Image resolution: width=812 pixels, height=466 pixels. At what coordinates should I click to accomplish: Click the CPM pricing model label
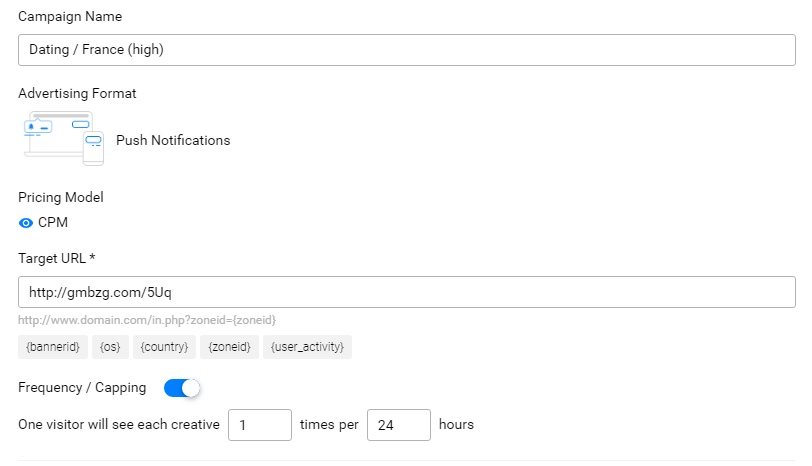53,223
